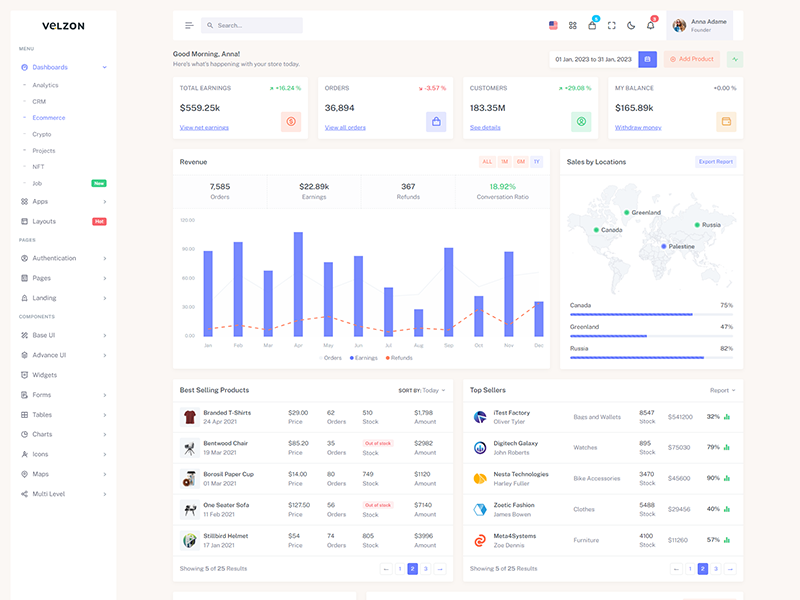Open the View net earnings link

[204, 127]
